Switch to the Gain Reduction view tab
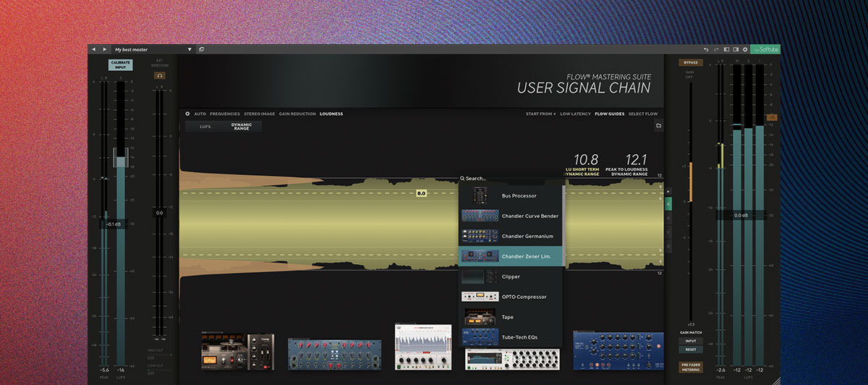868x385 pixels. pos(298,114)
